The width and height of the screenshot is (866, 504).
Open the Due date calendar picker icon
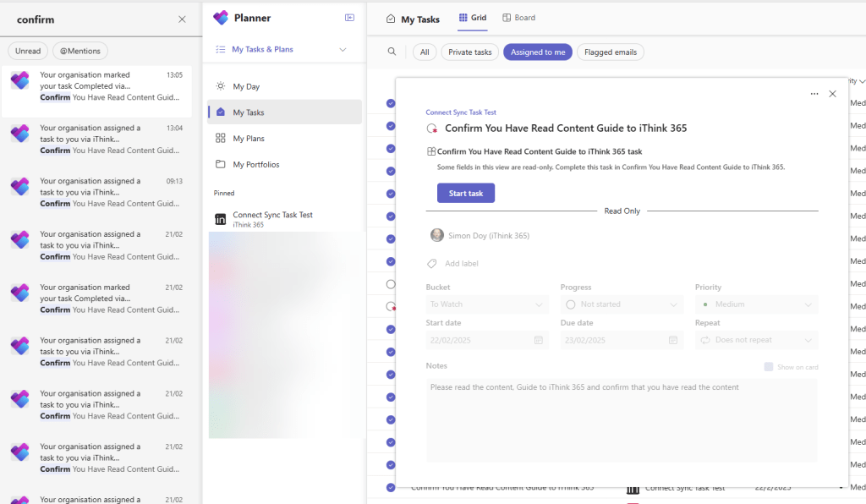[673, 340]
